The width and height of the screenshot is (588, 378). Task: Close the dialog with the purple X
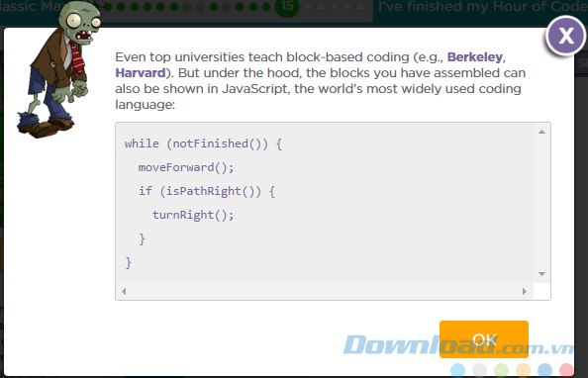click(x=565, y=36)
